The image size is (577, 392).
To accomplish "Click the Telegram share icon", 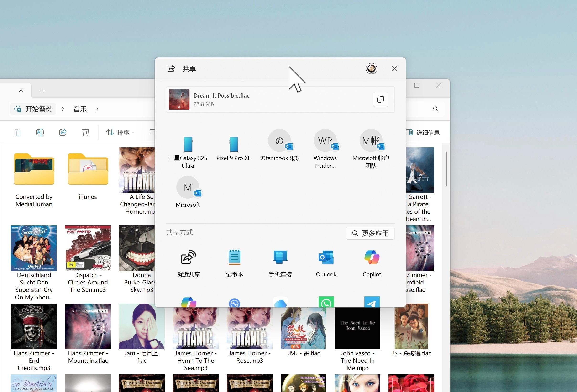I will pyautogui.click(x=372, y=302).
